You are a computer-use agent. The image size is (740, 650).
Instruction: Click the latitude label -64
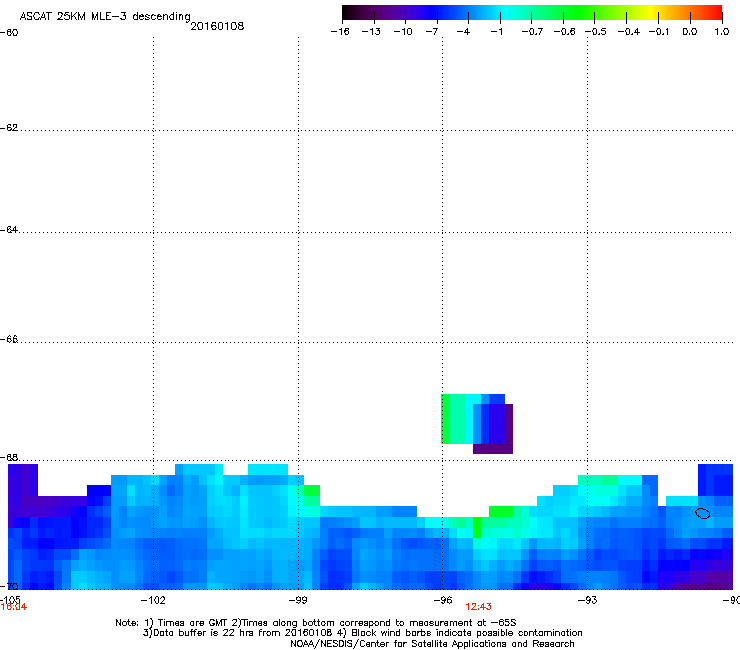pos(9,230)
